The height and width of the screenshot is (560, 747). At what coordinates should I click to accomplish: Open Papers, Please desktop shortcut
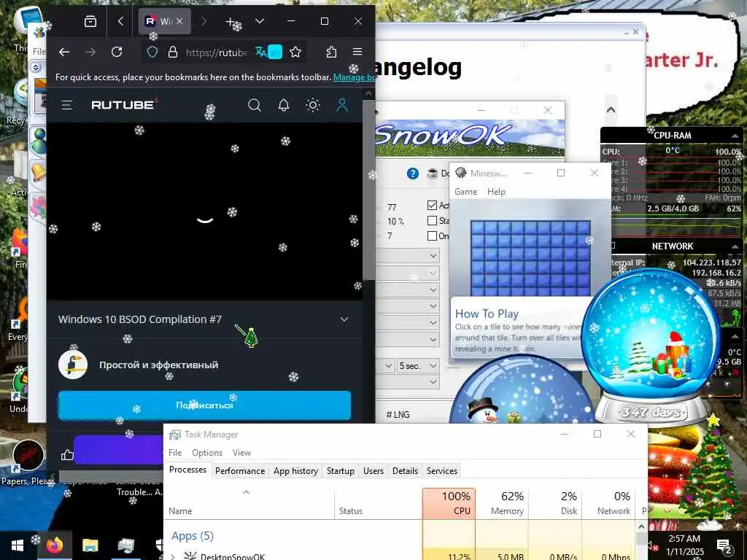coord(28,463)
